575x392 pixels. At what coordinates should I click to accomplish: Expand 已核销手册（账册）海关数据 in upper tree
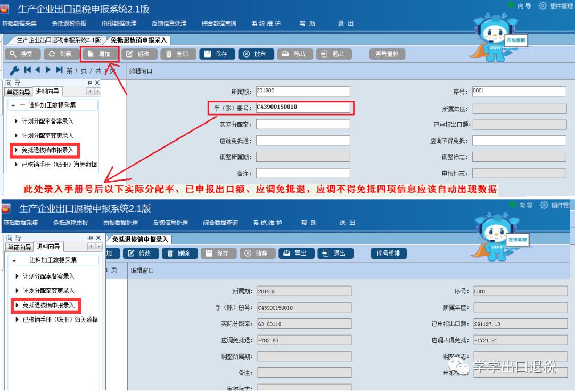pos(16,164)
